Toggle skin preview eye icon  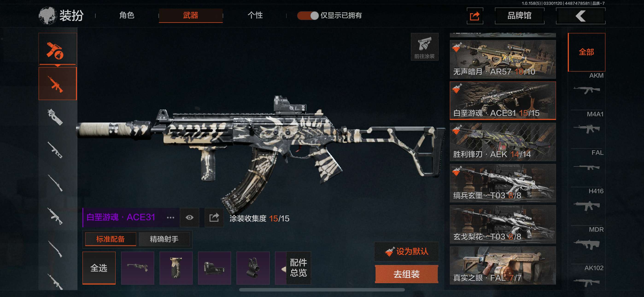coord(190,217)
